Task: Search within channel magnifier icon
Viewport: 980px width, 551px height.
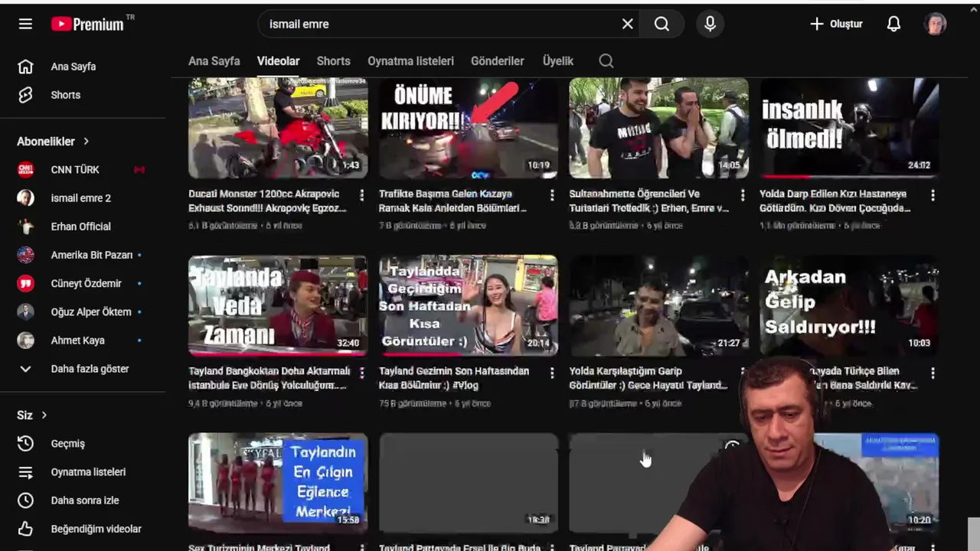Action: tap(606, 61)
